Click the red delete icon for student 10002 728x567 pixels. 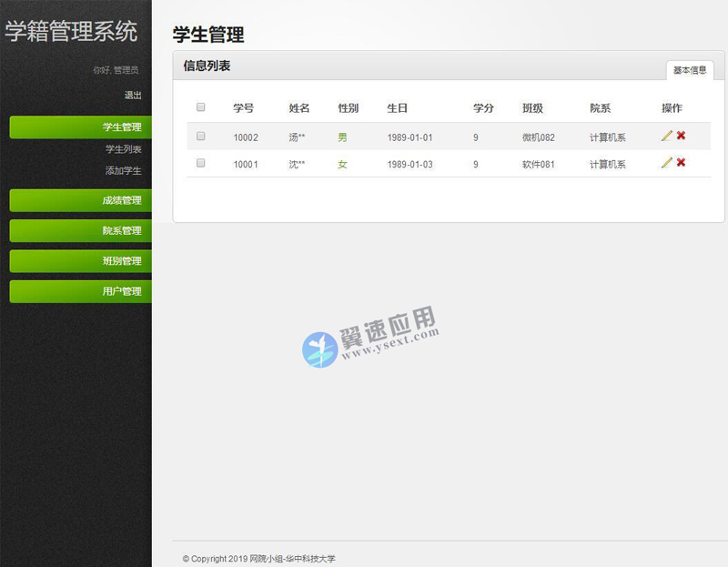click(x=682, y=136)
